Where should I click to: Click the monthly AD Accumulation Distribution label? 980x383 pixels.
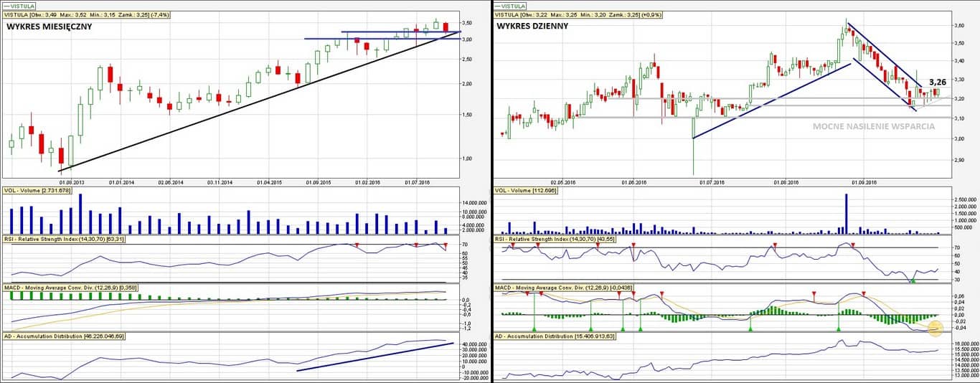[65, 336]
